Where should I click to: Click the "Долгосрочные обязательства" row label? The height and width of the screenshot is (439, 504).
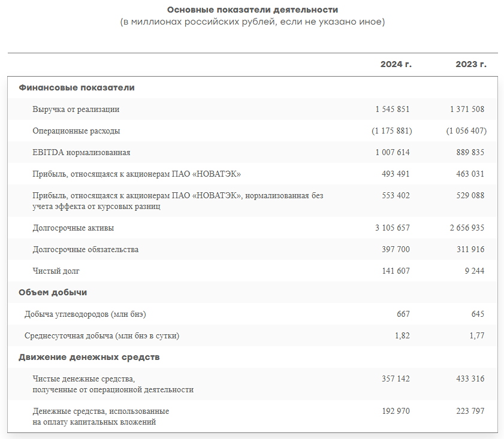tap(86, 250)
